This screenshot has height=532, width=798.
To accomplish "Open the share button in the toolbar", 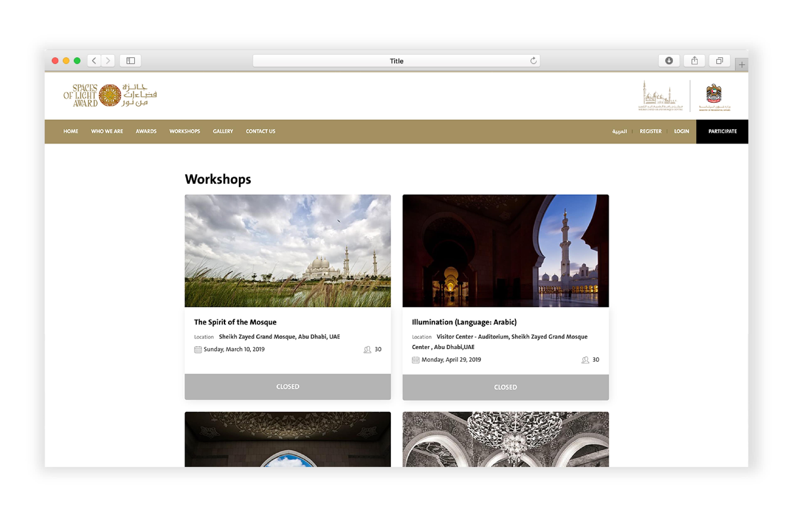I will tap(695, 61).
